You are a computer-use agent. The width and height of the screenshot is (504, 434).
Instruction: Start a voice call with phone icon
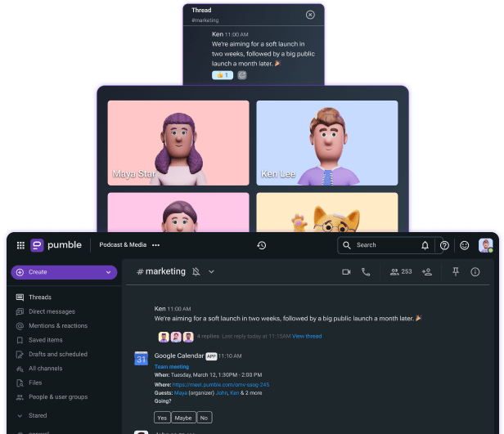tap(366, 272)
